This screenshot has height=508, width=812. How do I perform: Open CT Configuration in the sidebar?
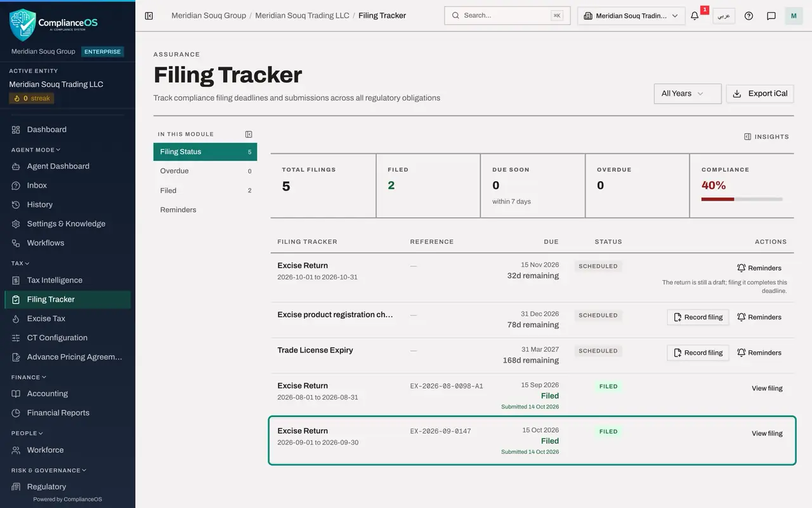[x=68, y=337]
